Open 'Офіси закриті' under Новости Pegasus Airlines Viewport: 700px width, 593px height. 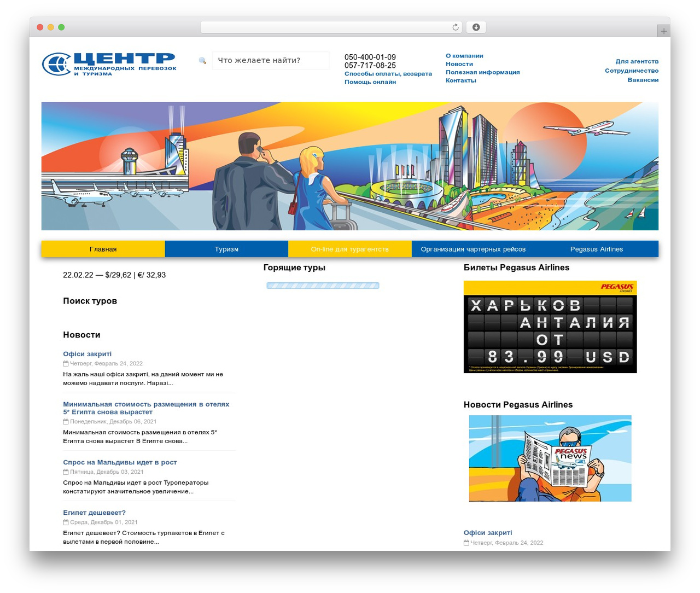point(488,533)
